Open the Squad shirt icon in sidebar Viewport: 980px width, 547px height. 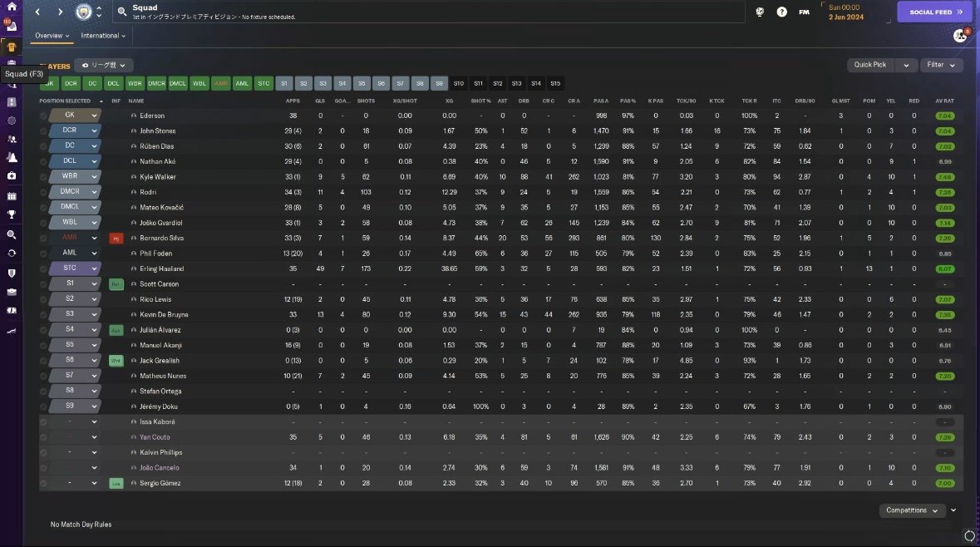pyautogui.click(x=12, y=47)
